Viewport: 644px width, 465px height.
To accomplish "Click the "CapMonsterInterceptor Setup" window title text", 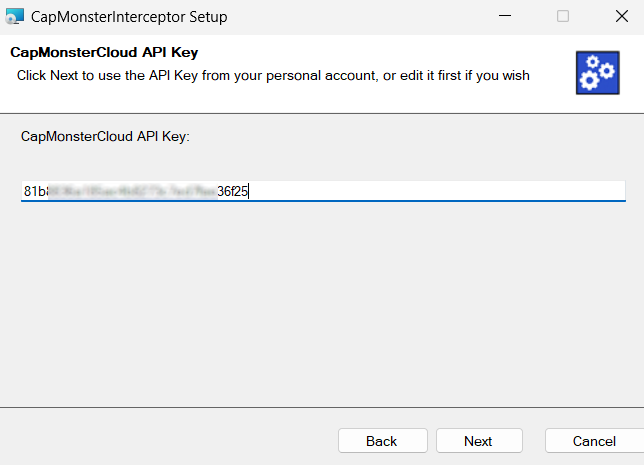I will 128,16.
